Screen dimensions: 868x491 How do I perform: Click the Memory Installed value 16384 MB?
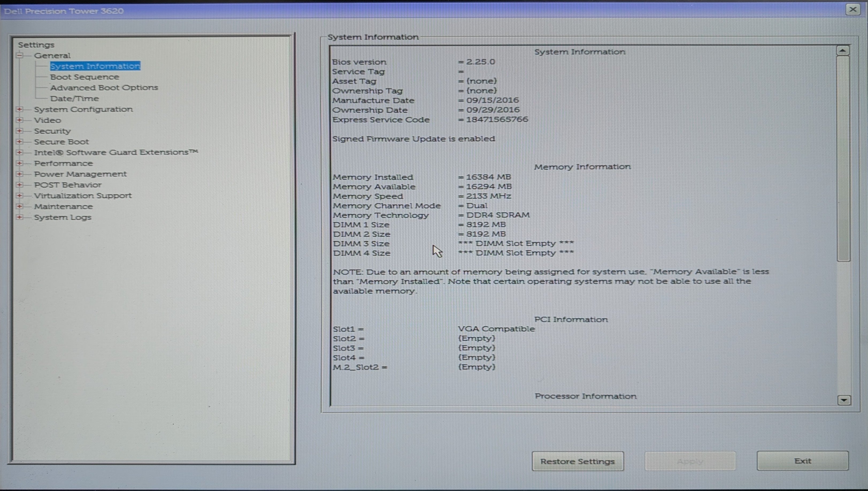[488, 177]
